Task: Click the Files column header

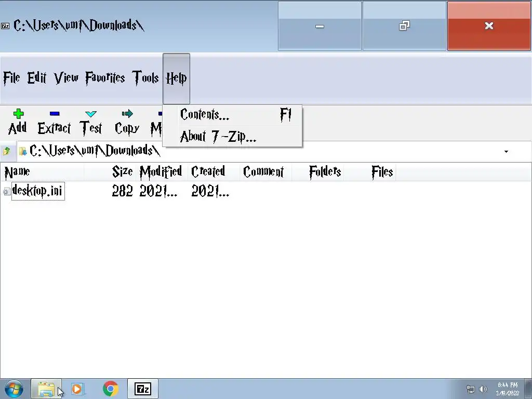Action: (370, 171)
